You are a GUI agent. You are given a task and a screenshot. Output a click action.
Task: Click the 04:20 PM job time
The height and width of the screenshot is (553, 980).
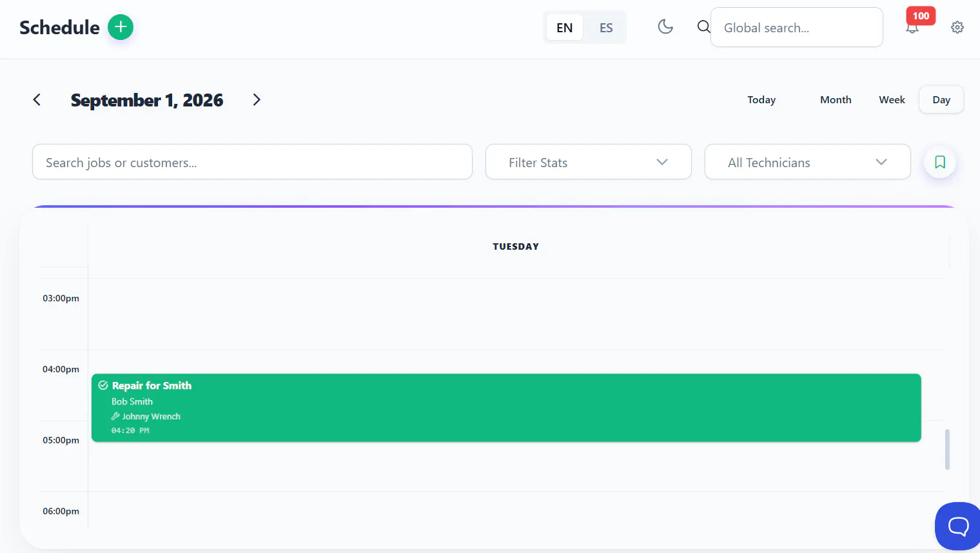coord(130,430)
